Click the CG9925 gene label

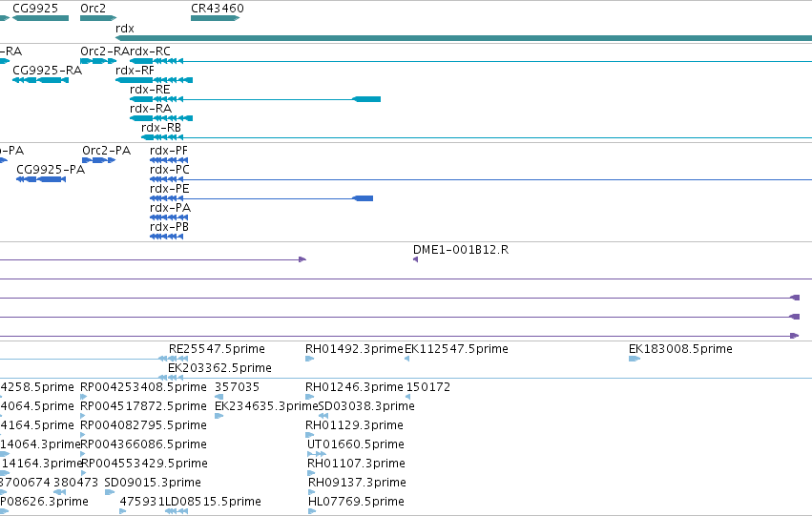pos(35,9)
